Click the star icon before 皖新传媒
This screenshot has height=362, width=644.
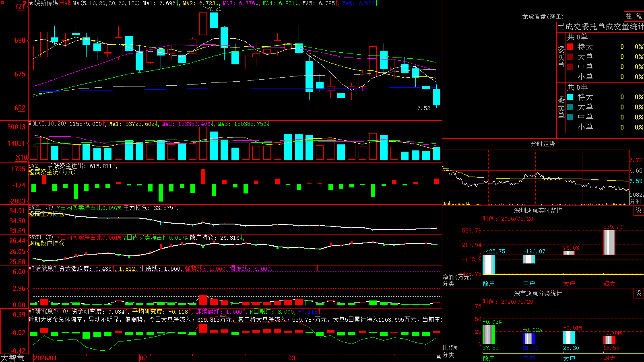pyautogui.click(x=31, y=3)
